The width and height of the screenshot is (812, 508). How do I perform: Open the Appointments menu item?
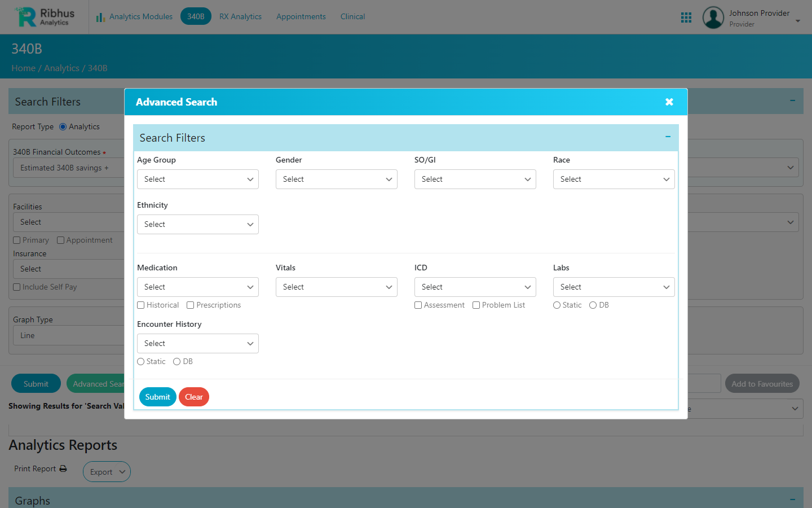pyautogui.click(x=301, y=16)
